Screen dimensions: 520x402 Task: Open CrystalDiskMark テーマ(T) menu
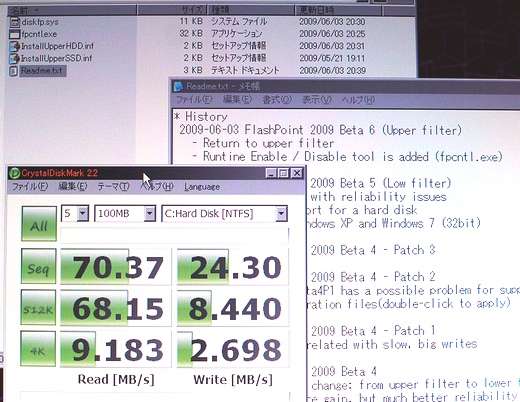click(x=113, y=186)
